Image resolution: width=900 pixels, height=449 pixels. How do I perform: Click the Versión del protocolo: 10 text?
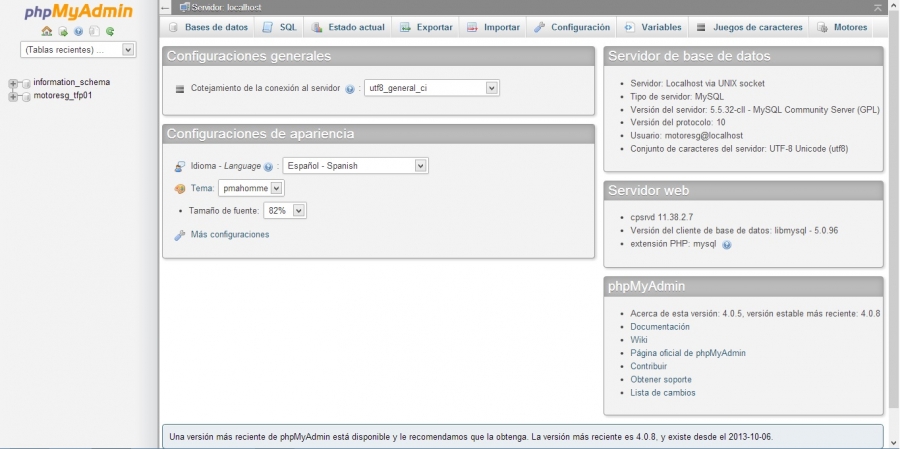tap(678, 122)
